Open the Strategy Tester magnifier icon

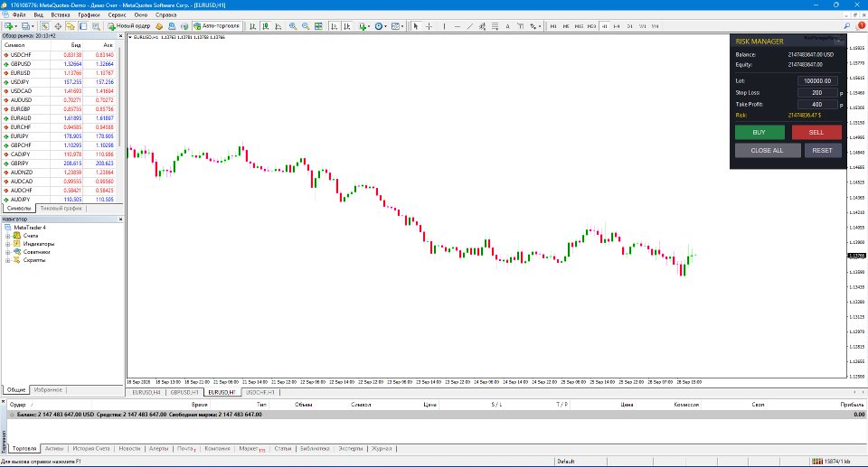(x=96, y=26)
